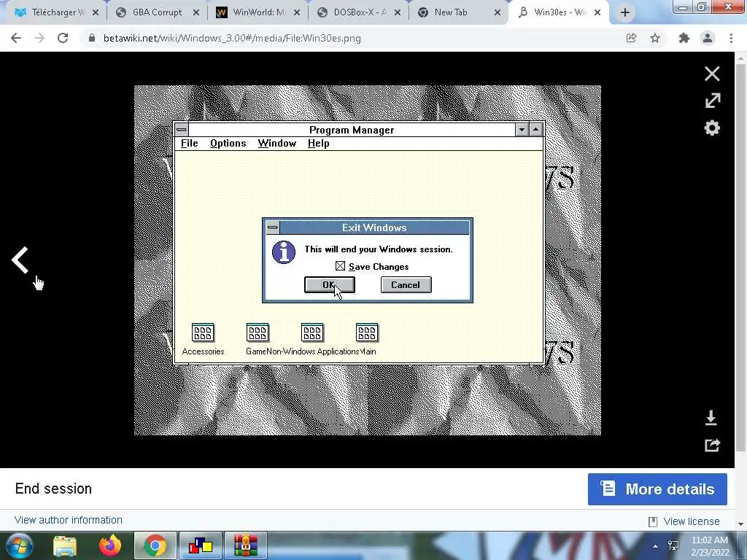Close the media viewer with X icon
This screenshot has width=747, height=560.
click(712, 74)
